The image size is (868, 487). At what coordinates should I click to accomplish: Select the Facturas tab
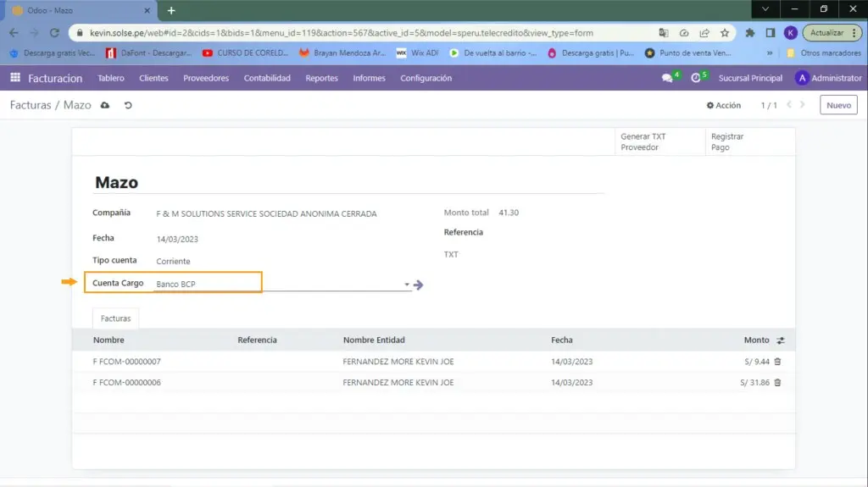pos(115,318)
